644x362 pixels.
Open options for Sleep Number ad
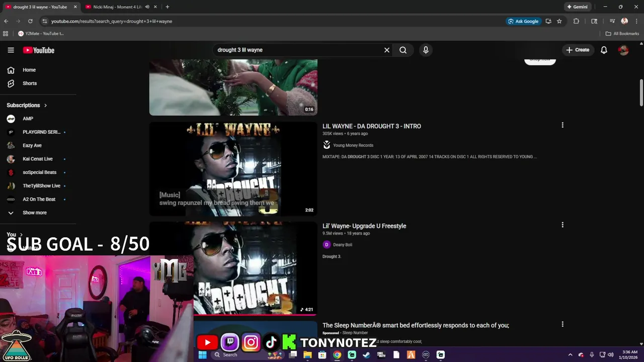[x=562, y=324]
